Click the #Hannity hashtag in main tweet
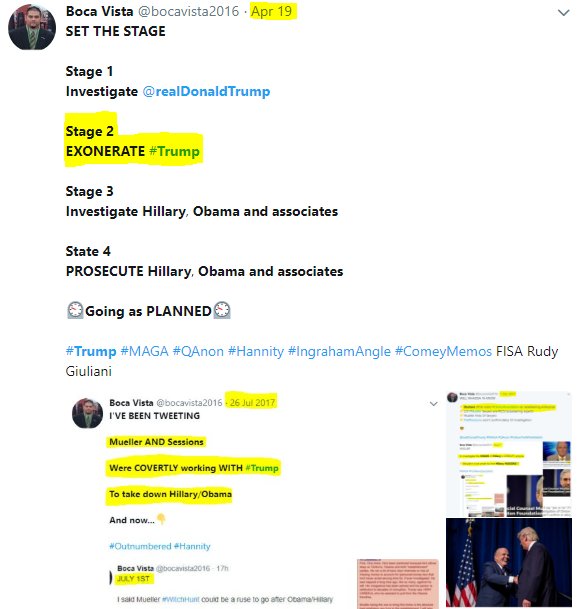The image size is (579, 609). click(256, 351)
